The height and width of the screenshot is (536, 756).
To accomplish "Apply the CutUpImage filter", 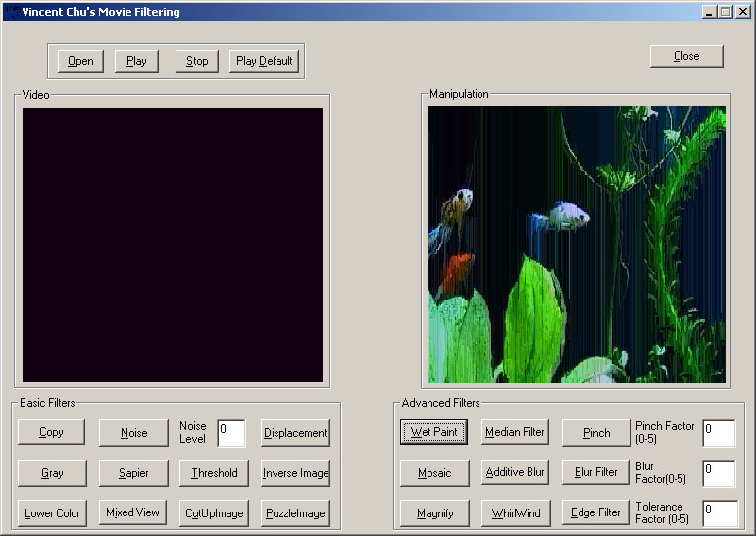I will [x=214, y=513].
